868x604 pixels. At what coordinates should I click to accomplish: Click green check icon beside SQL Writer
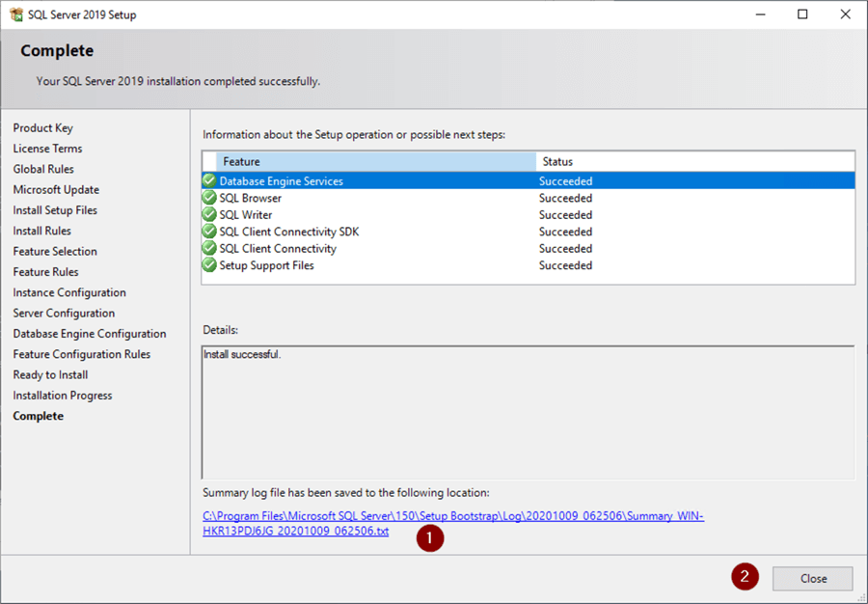209,214
